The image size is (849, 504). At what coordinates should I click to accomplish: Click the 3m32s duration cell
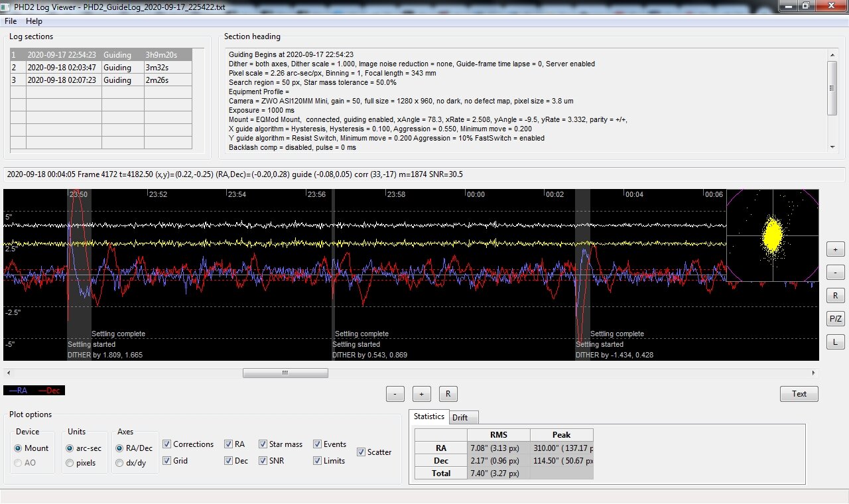click(x=168, y=68)
